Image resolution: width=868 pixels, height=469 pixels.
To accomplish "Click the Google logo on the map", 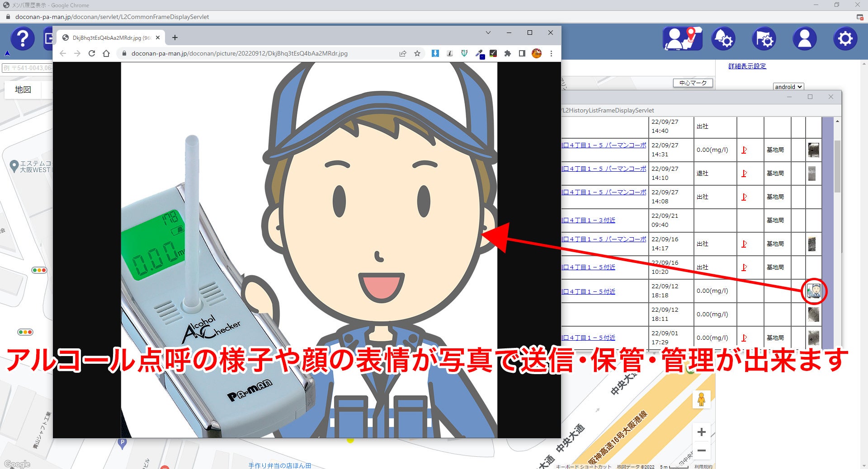I will 17,464.
